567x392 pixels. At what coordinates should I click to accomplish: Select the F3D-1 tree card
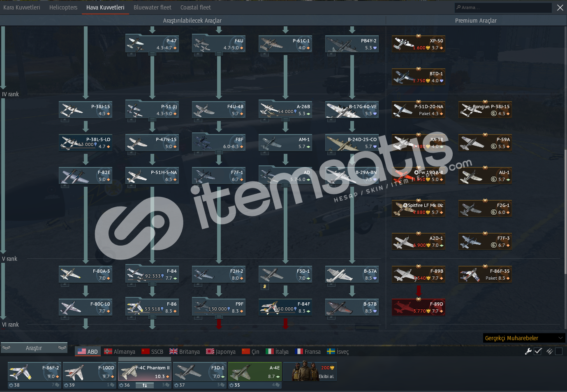click(285, 274)
